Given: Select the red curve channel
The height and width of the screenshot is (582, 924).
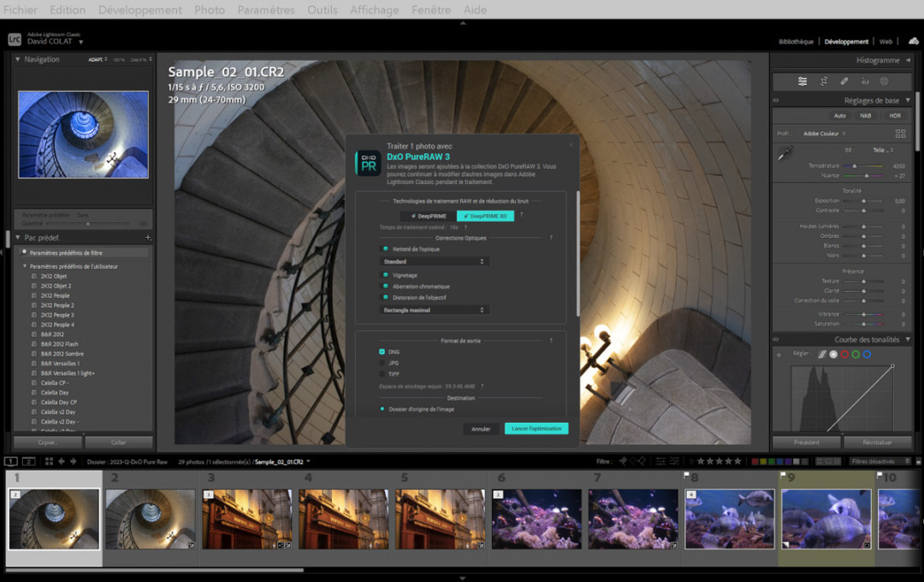Looking at the screenshot, I should coord(844,354).
